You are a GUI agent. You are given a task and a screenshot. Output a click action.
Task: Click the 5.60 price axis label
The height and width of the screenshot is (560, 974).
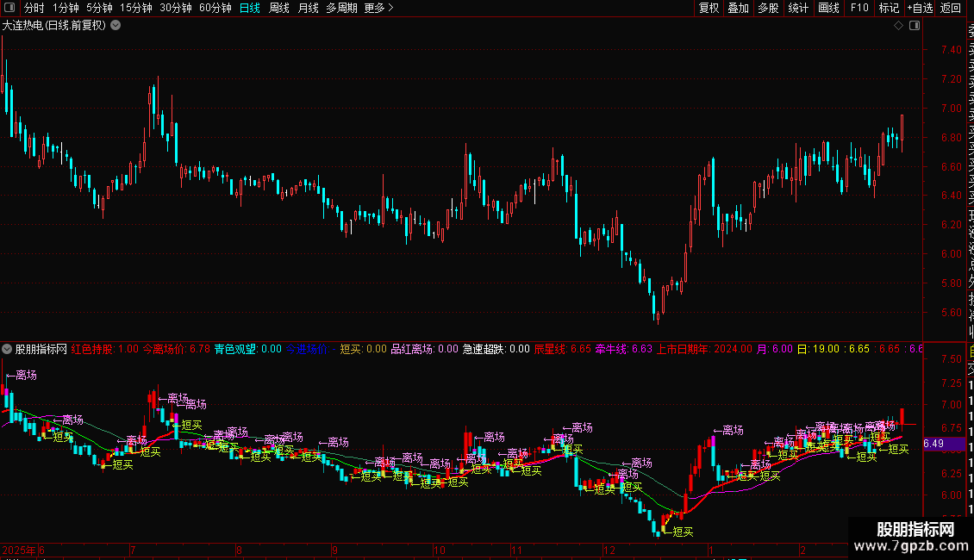click(x=951, y=312)
